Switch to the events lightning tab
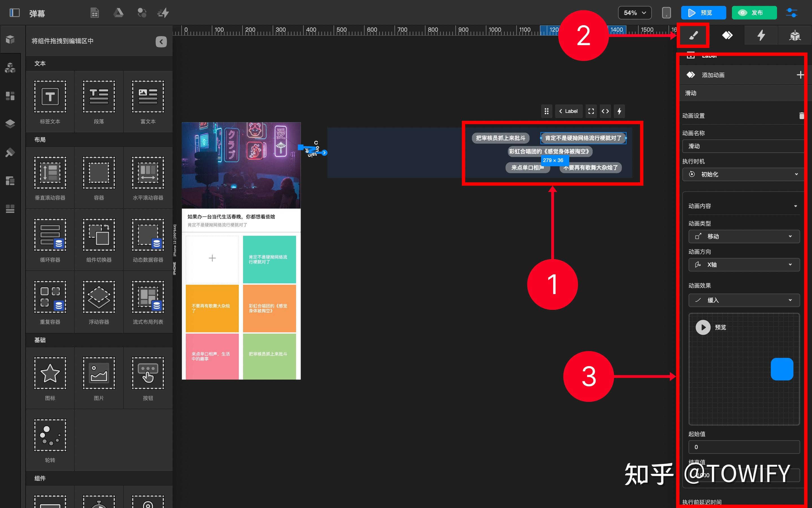This screenshot has height=508, width=812. [x=761, y=35]
